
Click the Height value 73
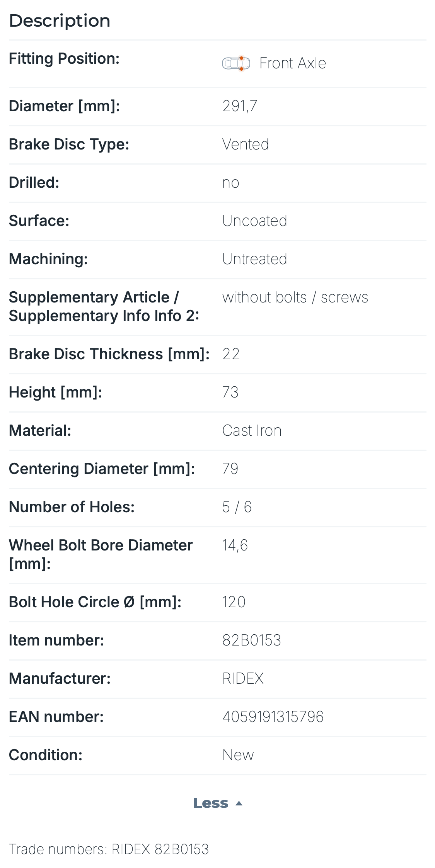pyautogui.click(x=231, y=392)
